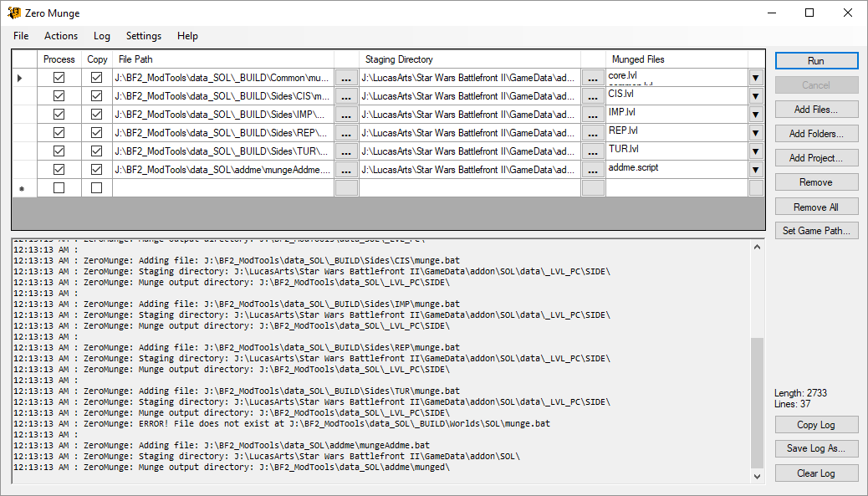868x496 pixels.
Task: Browse staging directory for the REP.lvl row
Action: click(593, 133)
